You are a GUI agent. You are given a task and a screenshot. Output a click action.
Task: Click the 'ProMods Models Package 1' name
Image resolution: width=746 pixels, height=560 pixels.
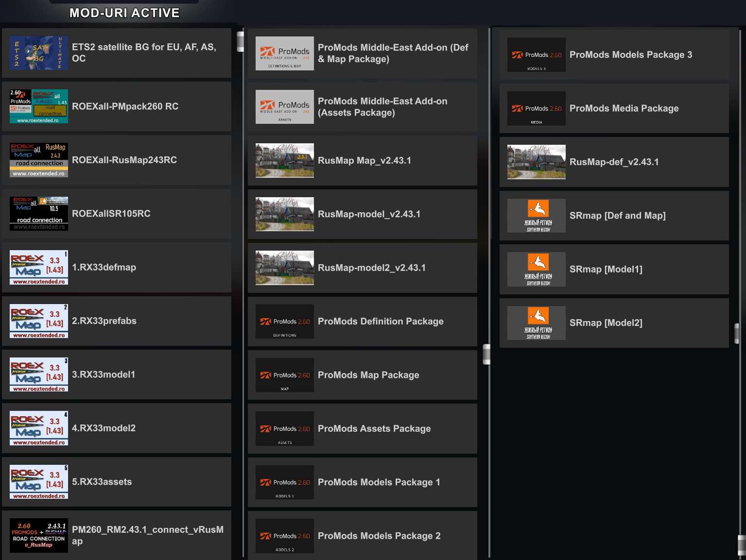[x=379, y=482]
